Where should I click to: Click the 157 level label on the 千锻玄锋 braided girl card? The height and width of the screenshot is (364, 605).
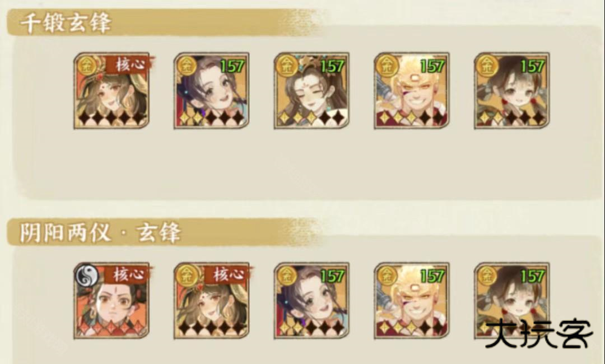click(533, 66)
